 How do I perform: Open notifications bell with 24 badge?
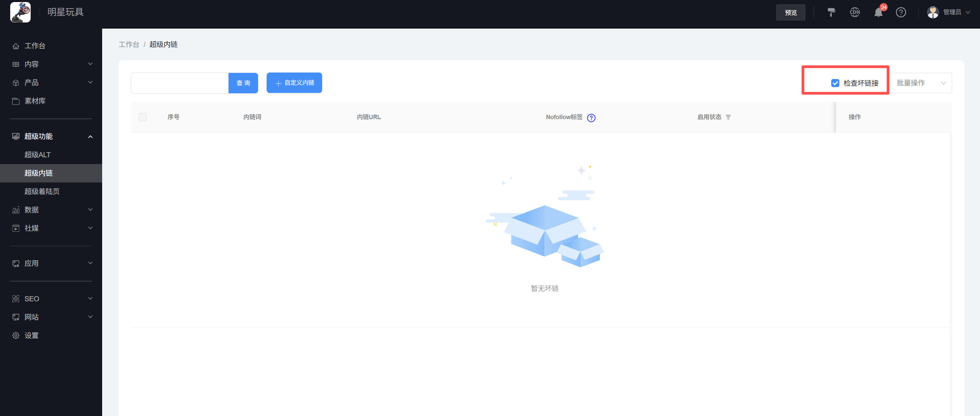click(x=879, y=13)
